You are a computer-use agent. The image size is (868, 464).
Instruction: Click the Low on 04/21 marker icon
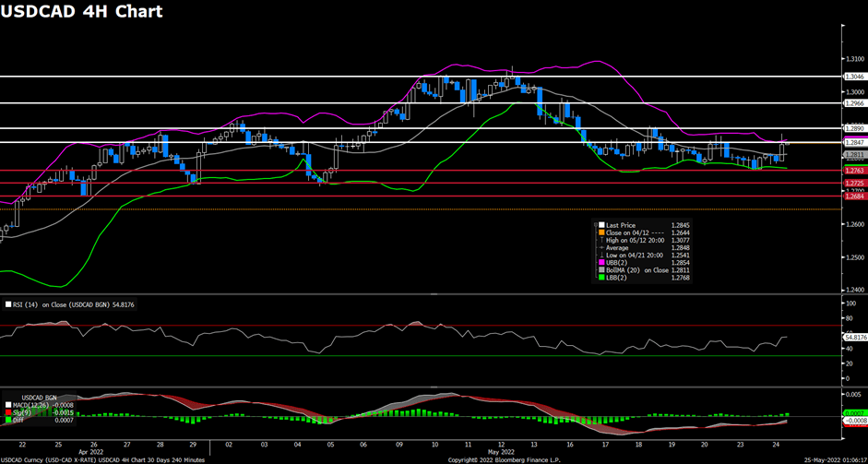tap(601, 255)
